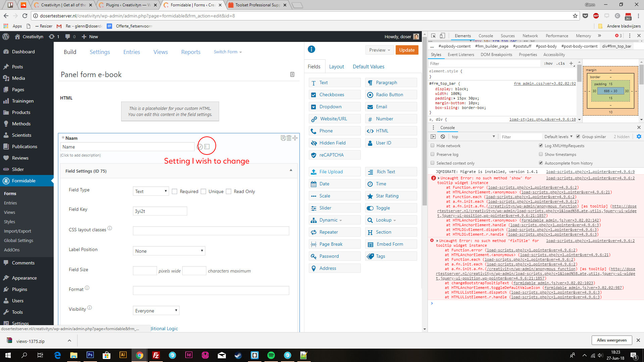This screenshot has width=644, height=362.
Task: Open the Visibility dropdown showing Everyone
Action: (x=156, y=311)
